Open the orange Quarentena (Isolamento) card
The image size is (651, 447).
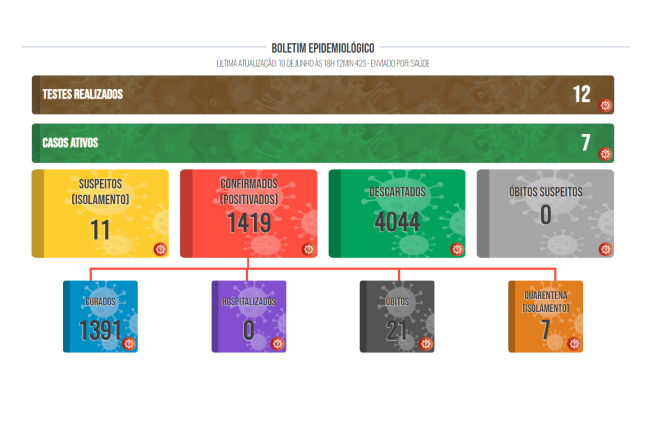pyautogui.click(x=545, y=317)
